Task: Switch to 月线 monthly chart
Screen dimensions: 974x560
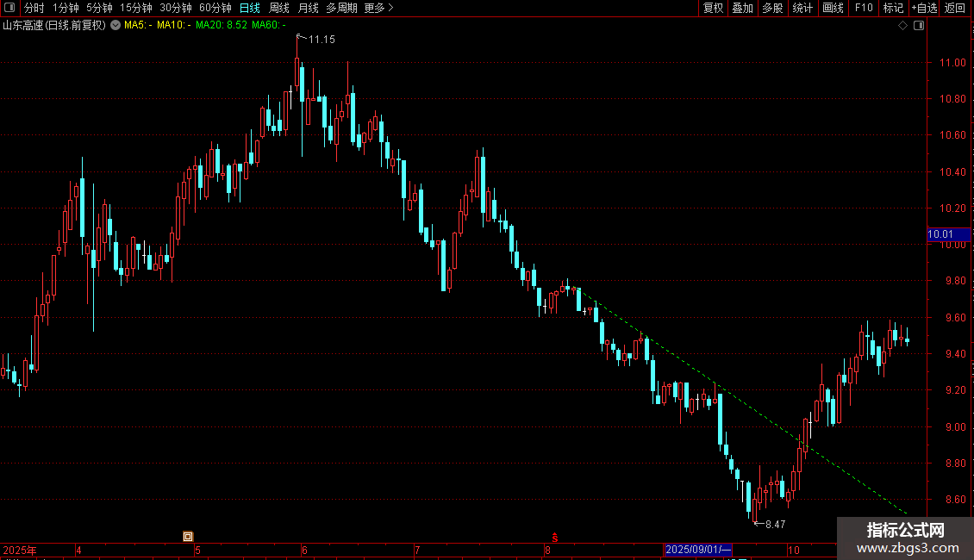Action: [x=308, y=8]
